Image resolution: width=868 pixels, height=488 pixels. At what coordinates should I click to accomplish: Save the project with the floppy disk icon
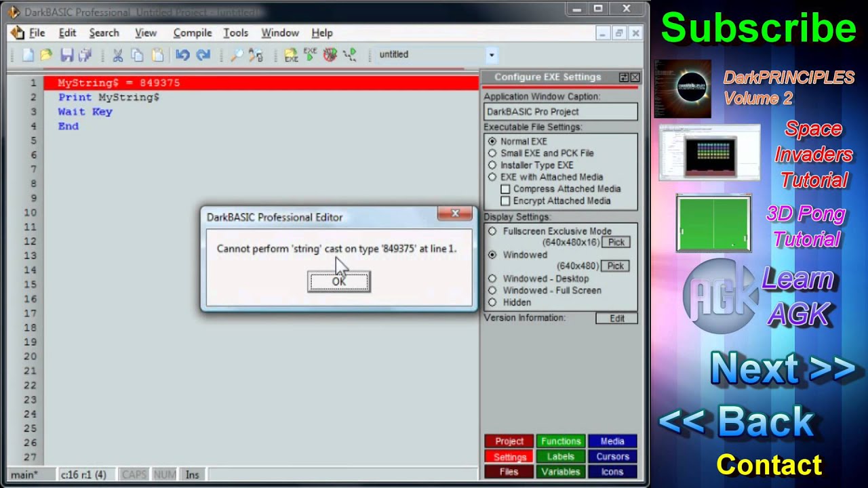coord(66,55)
